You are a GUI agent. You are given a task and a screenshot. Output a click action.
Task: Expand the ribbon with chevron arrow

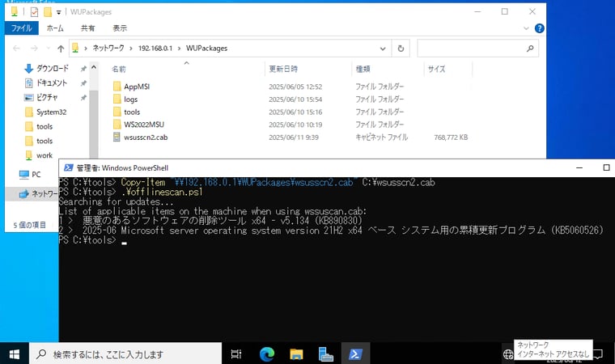tap(526, 28)
